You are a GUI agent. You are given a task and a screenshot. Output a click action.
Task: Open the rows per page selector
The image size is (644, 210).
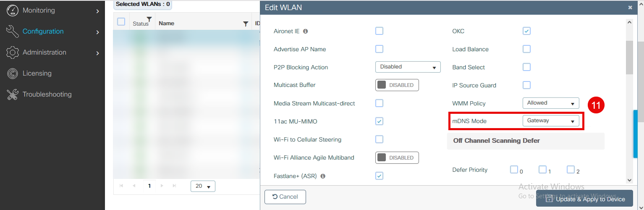[203, 186]
